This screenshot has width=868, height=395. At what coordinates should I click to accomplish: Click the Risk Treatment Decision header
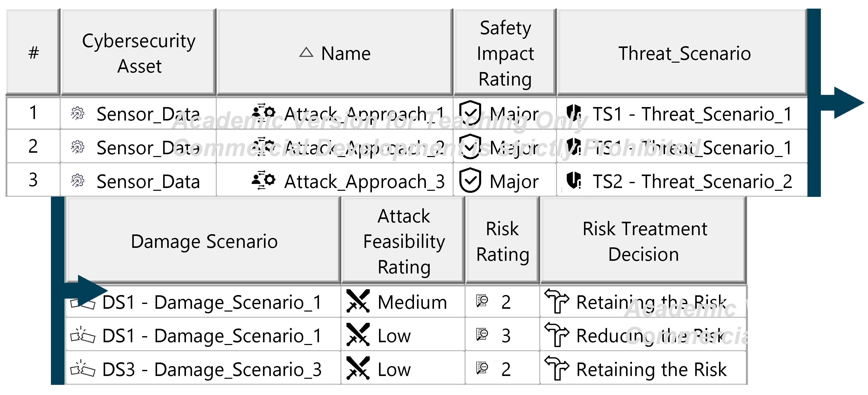(x=644, y=241)
